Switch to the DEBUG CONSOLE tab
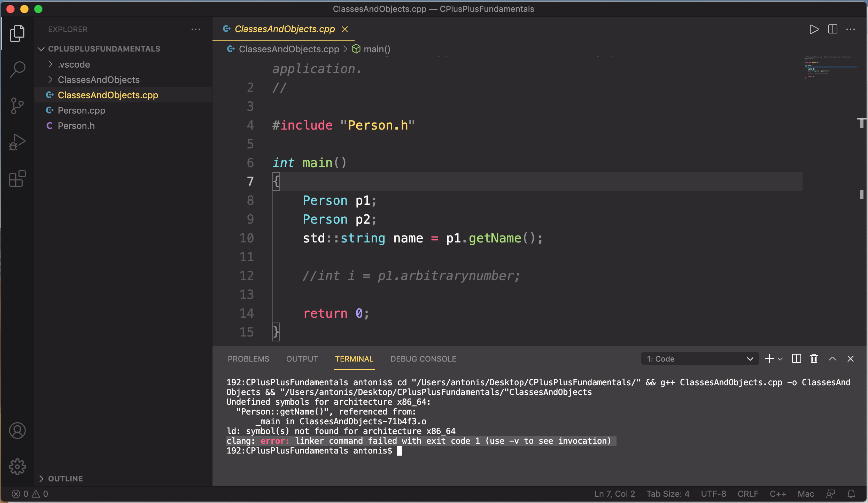868x503 pixels. point(423,359)
